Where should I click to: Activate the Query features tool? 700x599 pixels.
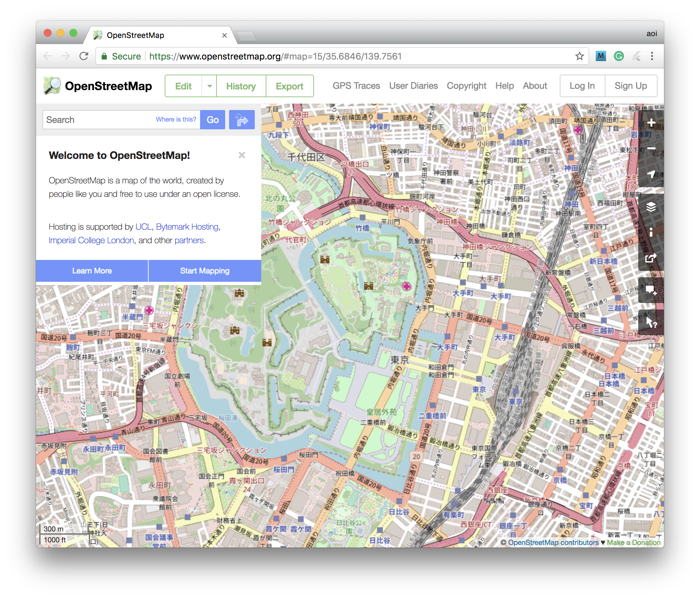pyautogui.click(x=651, y=323)
